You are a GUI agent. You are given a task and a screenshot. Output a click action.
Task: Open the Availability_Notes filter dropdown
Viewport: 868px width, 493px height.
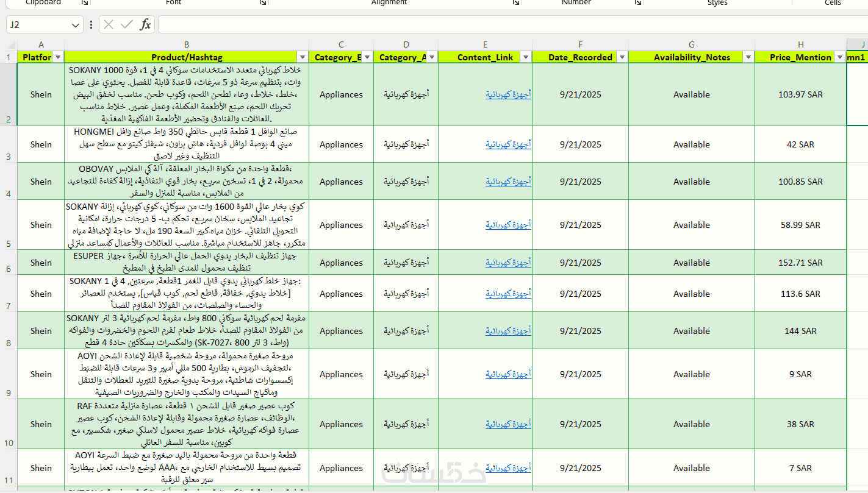pyautogui.click(x=748, y=57)
